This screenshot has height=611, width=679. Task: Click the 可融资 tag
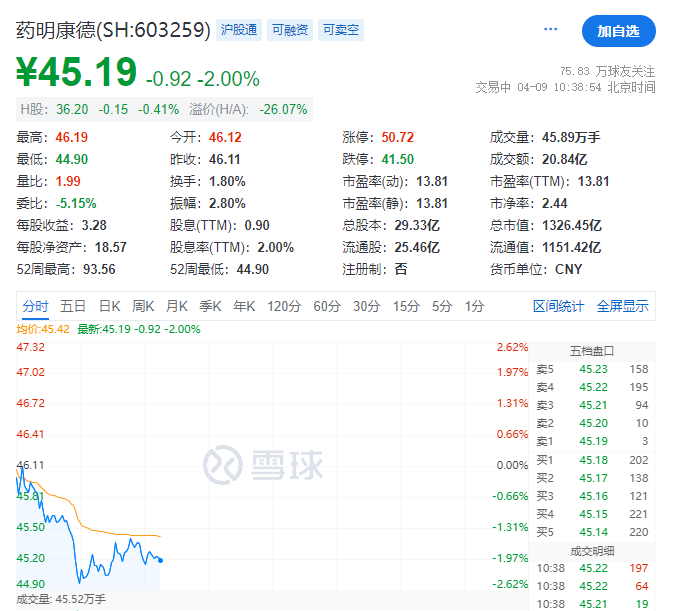click(290, 30)
